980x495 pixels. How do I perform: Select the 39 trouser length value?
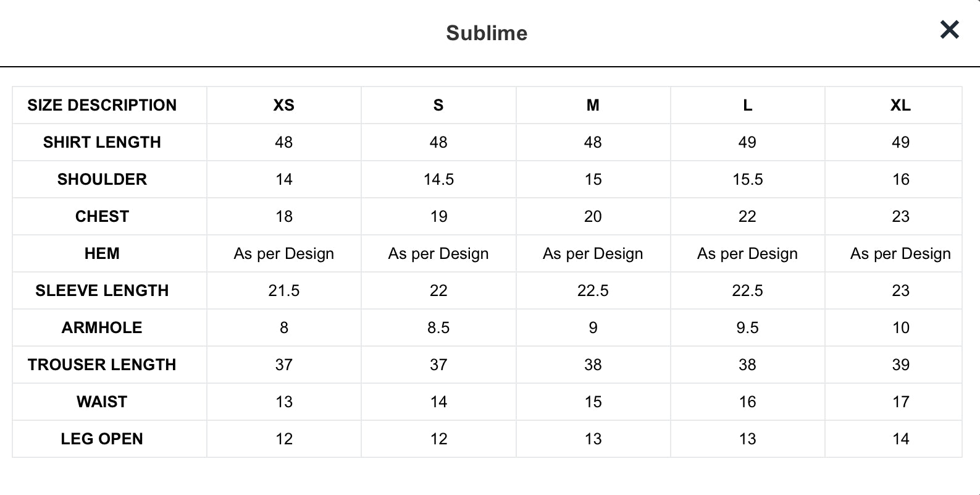point(900,365)
